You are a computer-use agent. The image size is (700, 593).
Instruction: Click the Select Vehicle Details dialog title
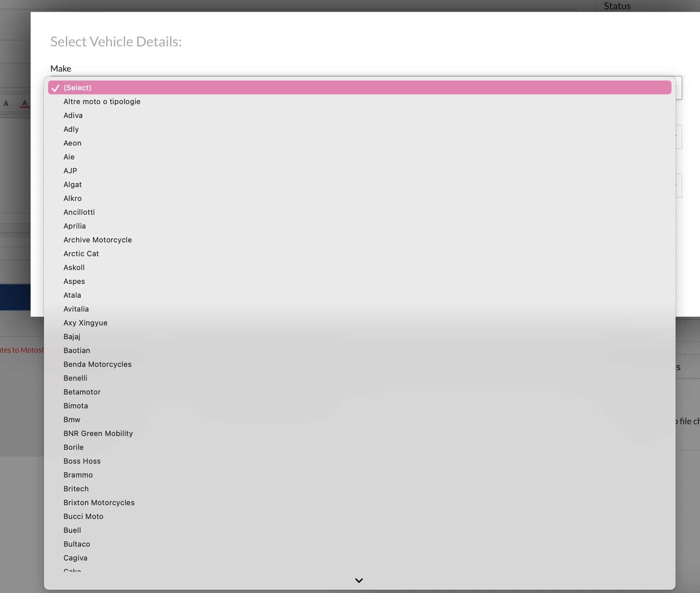tap(116, 41)
